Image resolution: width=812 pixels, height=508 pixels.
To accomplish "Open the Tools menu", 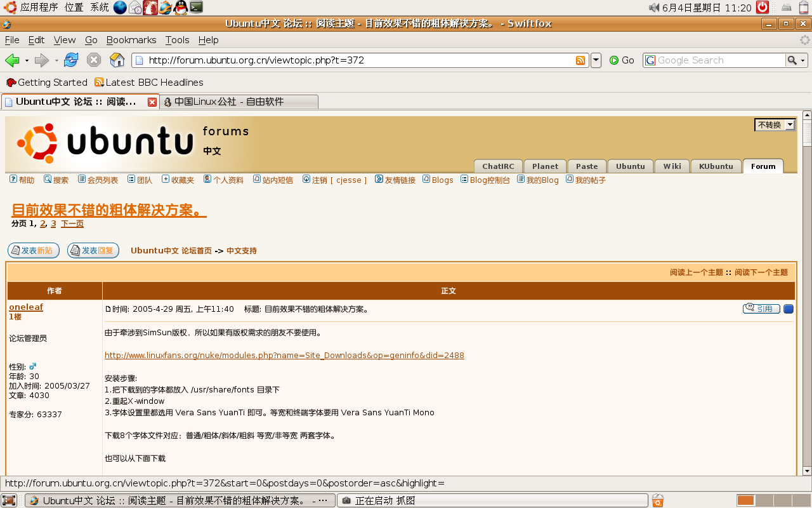I will click(x=178, y=39).
